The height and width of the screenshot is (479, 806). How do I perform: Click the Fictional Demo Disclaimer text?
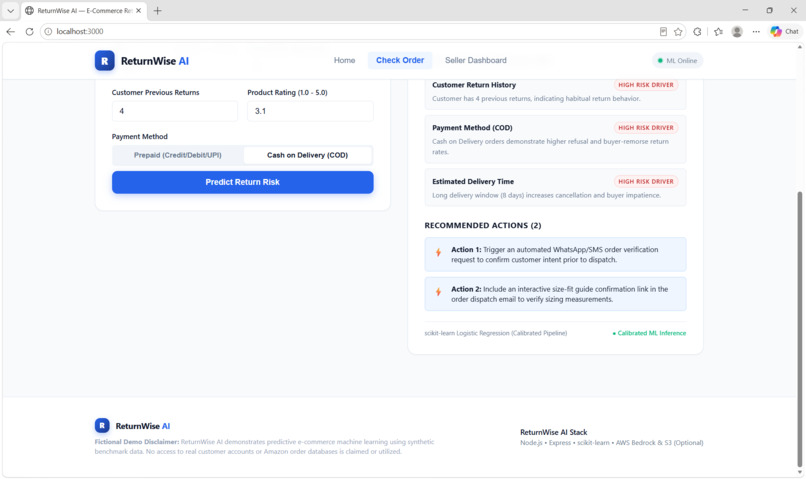tap(264, 447)
